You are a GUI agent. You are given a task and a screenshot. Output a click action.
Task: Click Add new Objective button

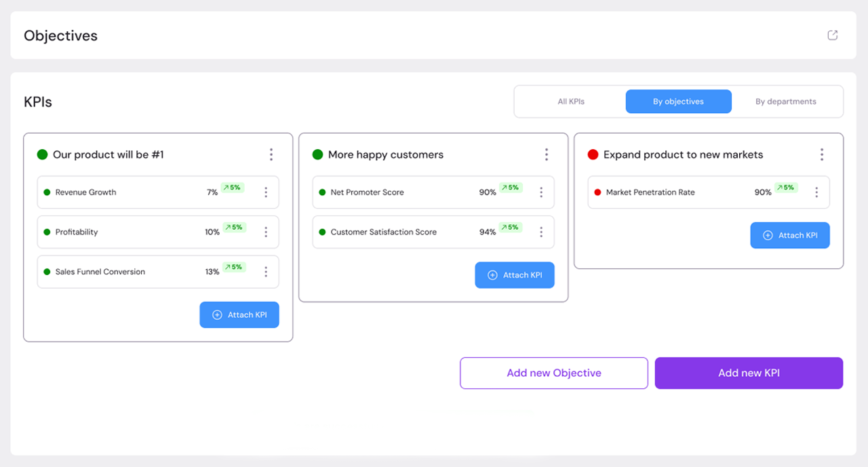pyautogui.click(x=554, y=373)
